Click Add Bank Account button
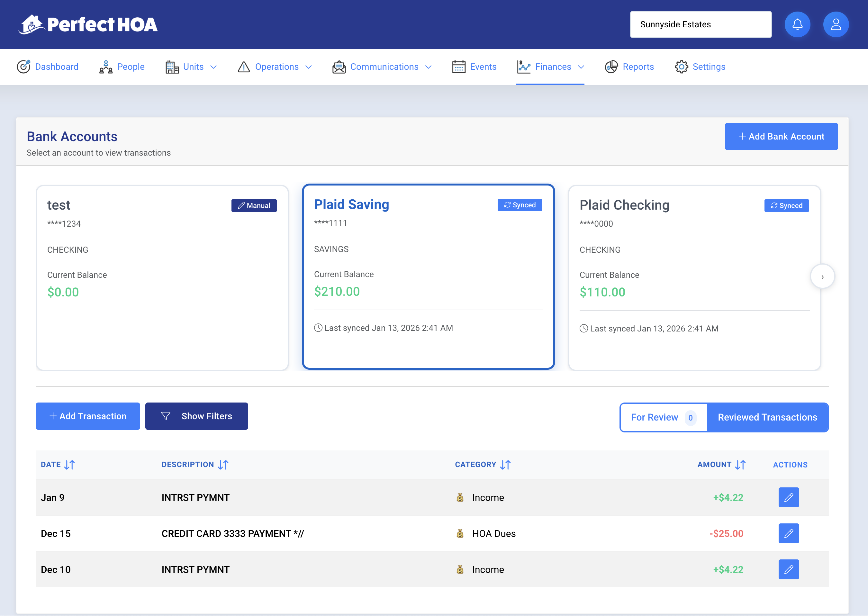Viewport: 868px width, 616px height. (x=781, y=137)
